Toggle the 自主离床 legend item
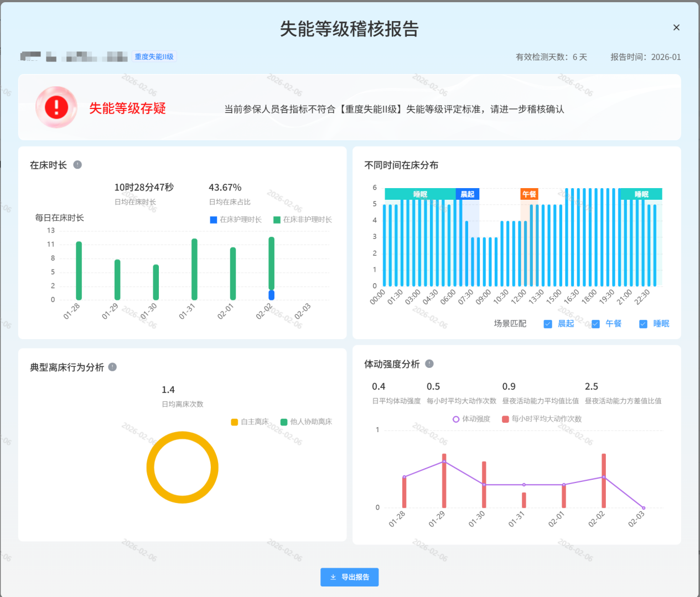Image resolution: width=700 pixels, height=597 pixels. coord(249,421)
